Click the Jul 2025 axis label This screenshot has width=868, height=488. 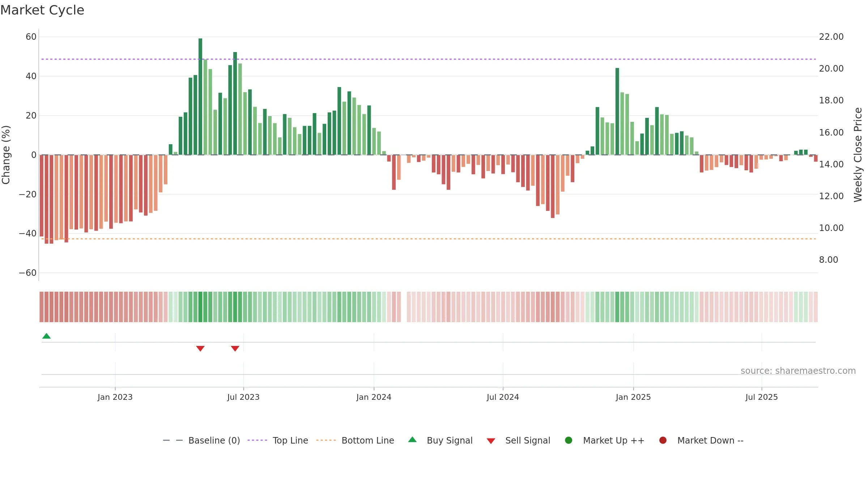(x=762, y=397)
